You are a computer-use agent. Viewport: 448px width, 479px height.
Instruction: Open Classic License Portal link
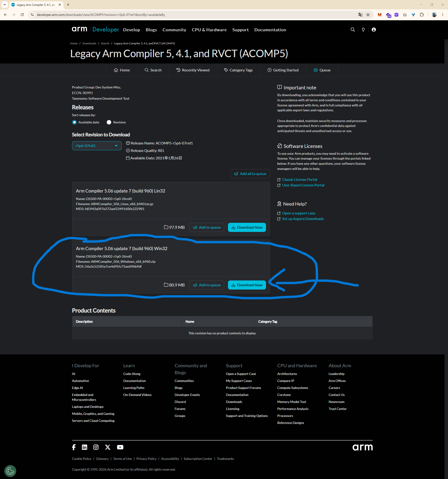tap(300, 179)
